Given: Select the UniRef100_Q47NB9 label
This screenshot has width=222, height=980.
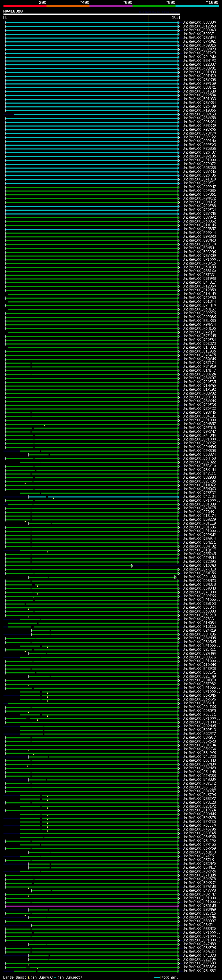Looking at the screenshot, I should click(x=199, y=944).
